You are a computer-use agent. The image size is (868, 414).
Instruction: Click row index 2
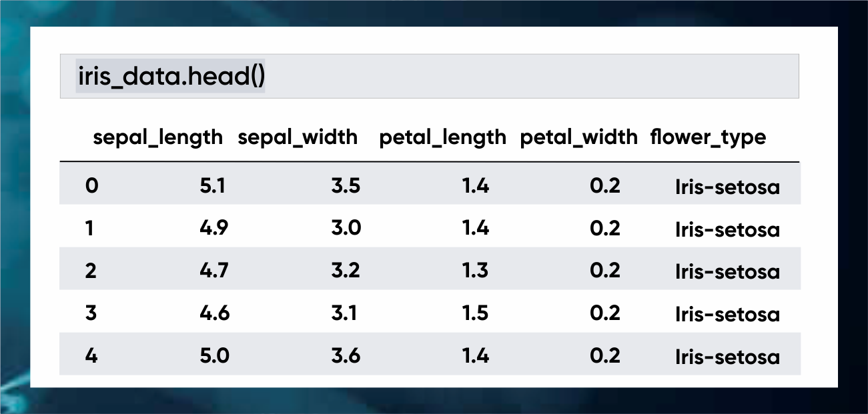[x=91, y=271]
